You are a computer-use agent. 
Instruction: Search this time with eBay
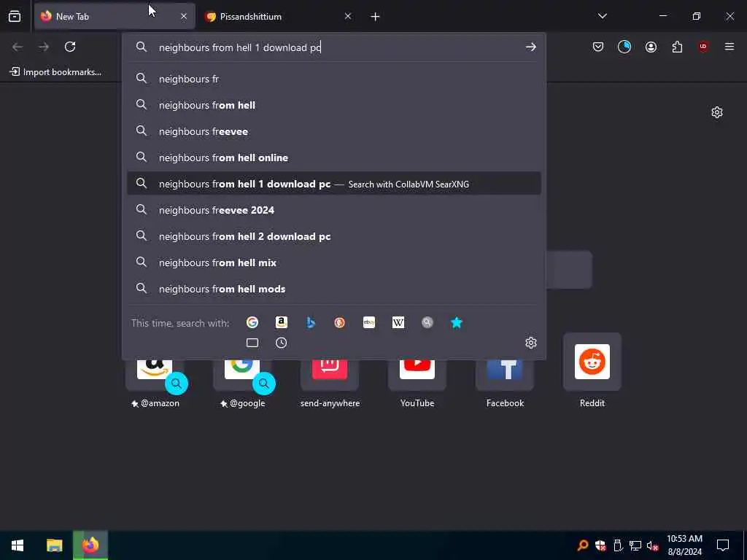coord(369,323)
